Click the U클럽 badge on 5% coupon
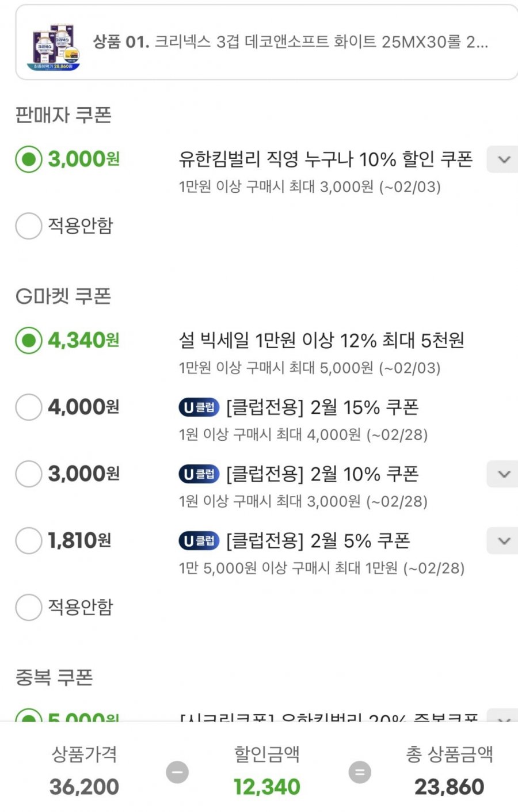 tap(199, 541)
